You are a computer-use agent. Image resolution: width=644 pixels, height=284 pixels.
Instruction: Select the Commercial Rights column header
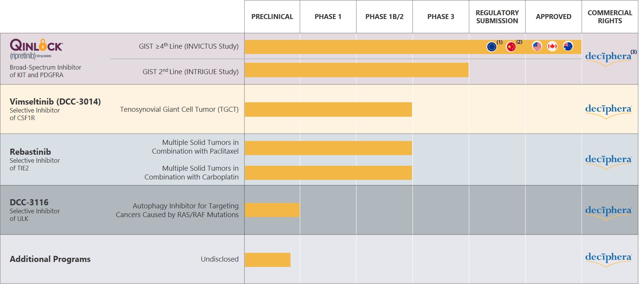point(610,17)
